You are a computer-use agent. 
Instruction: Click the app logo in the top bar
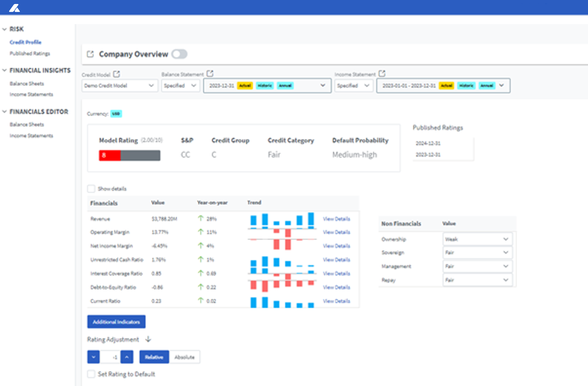click(14, 8)
